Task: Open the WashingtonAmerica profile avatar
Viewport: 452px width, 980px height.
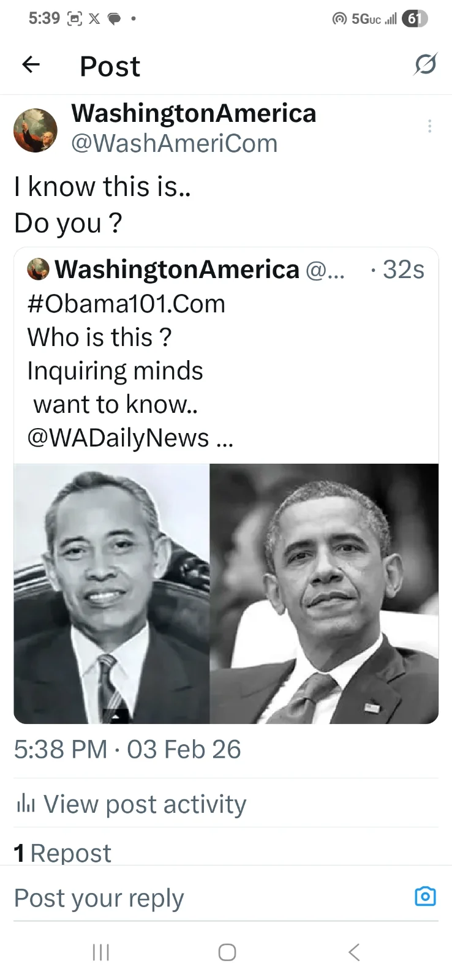Action: tap(36, 130)
